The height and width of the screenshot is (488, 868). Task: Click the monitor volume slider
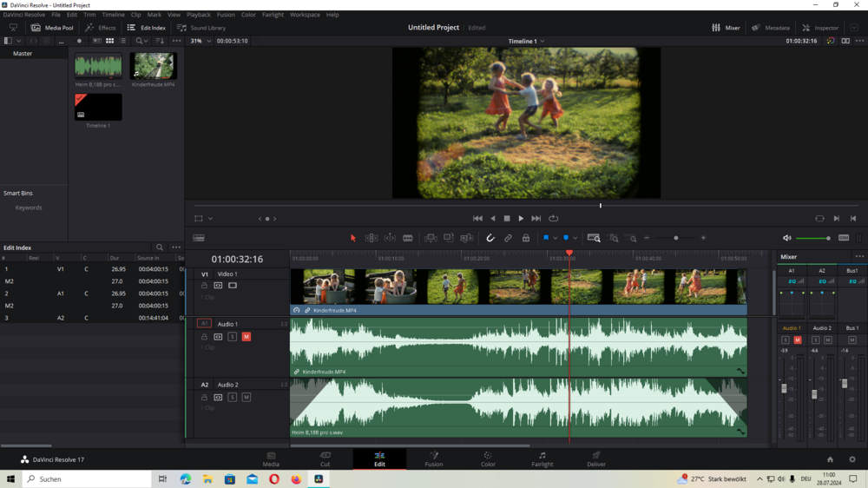812,238
